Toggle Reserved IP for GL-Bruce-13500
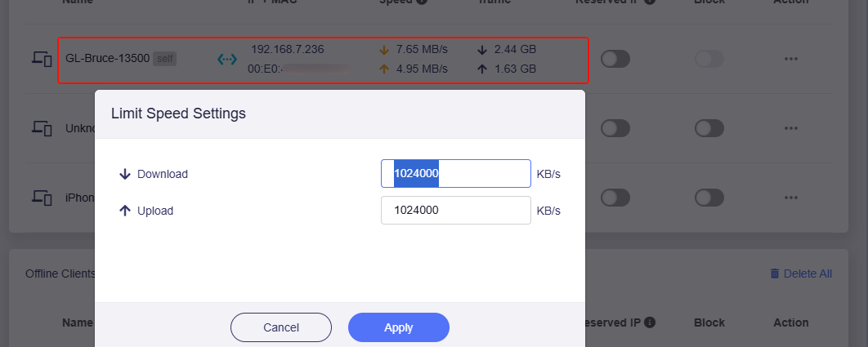The height and width of the screenshot is (347, 868). pyautogui.click(x=615, y=59)
